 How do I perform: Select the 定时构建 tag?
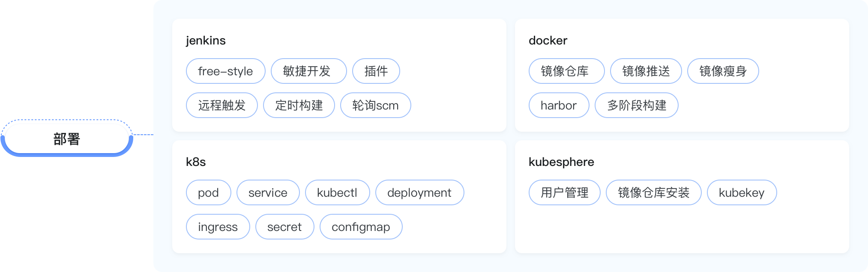[299, 105]
